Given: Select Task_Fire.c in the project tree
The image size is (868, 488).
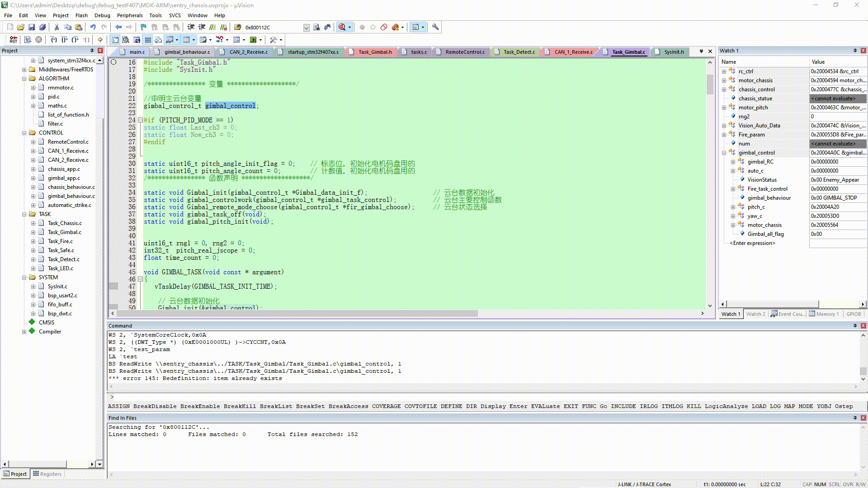Looking at the screenshot, I should (60, 241).
